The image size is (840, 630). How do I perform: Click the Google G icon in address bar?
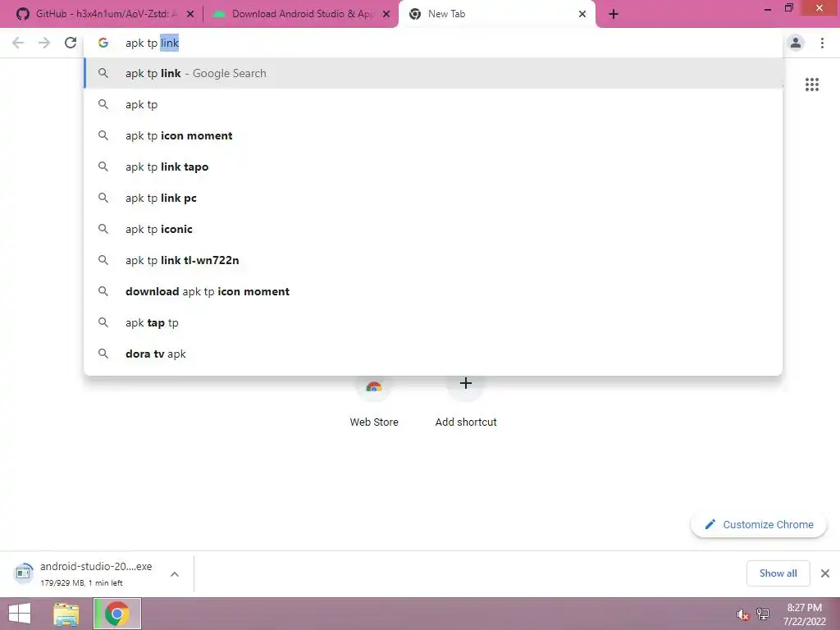pyautogui.click(x=103, y=43)
